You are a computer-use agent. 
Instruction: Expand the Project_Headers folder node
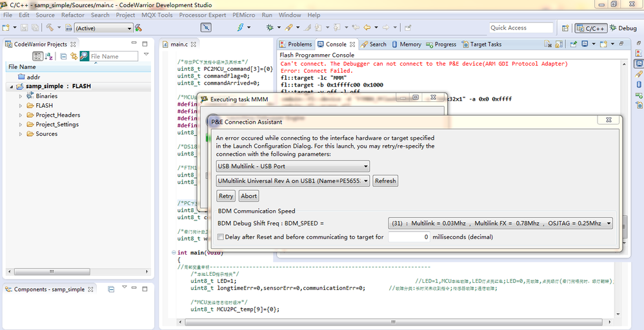[x=21, y=115]
